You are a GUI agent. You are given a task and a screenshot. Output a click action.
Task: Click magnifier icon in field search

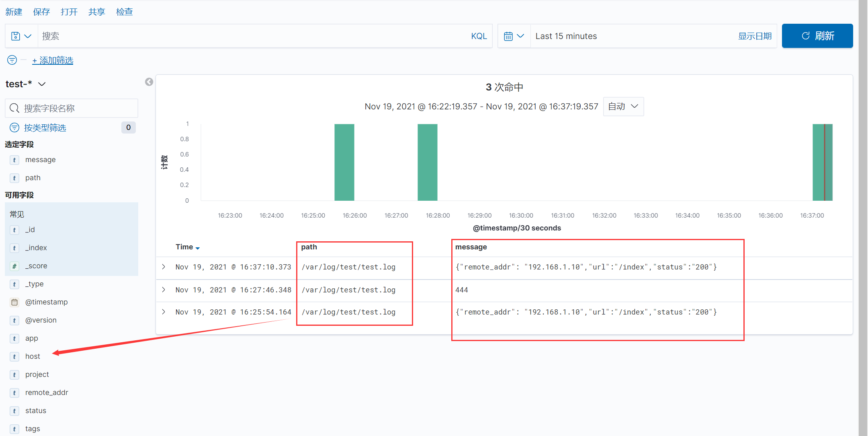[x=14, y=108]
